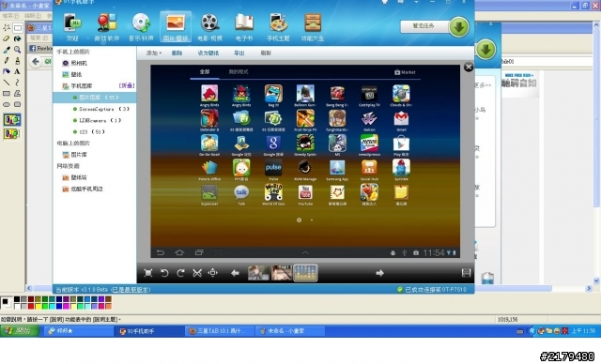This screenshot has height=364, width=601.
Task: Open the Phone Themes (手机主题) section
Action: click(x=278, y=27)
